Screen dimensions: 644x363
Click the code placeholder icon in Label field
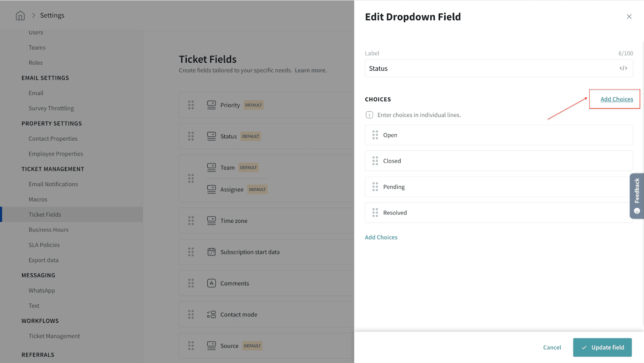(x=623, y=68)
